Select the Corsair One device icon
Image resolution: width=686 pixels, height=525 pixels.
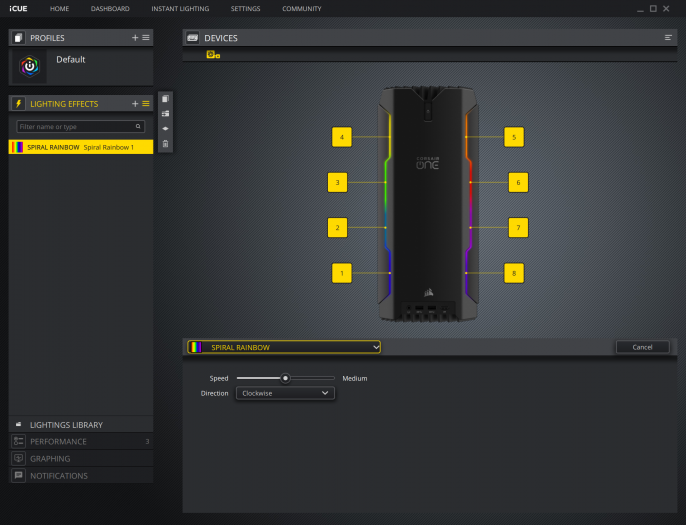(213, 55)
